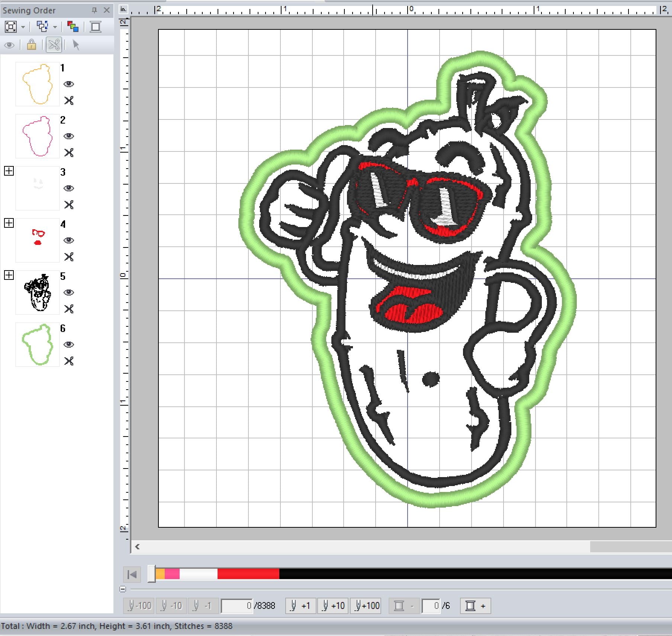Image resolution: width=672 pixels, height=636 pixels.
Task: Open the dropdown arrow beside the select-objects icon
Action: coord(55,27)
